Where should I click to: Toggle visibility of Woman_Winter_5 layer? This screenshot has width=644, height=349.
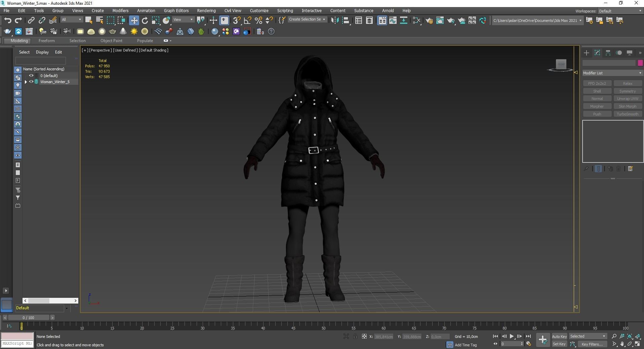31,82
